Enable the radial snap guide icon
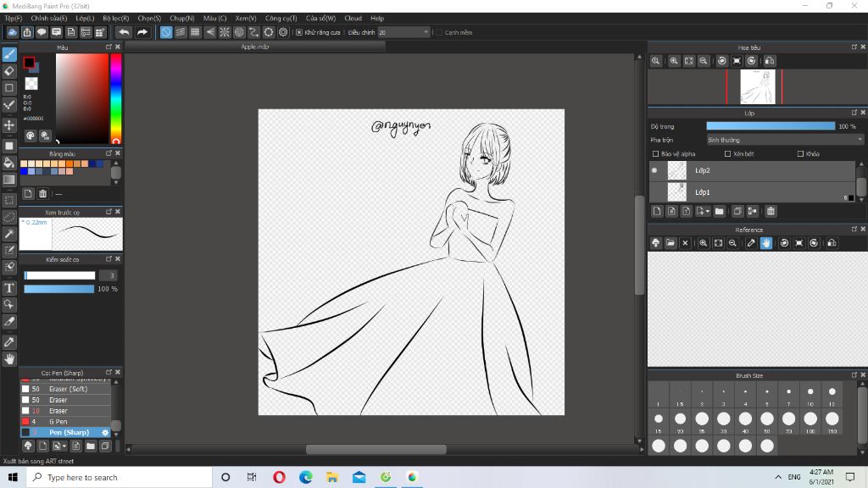This screenshot has width=868, height=488. 224,33
